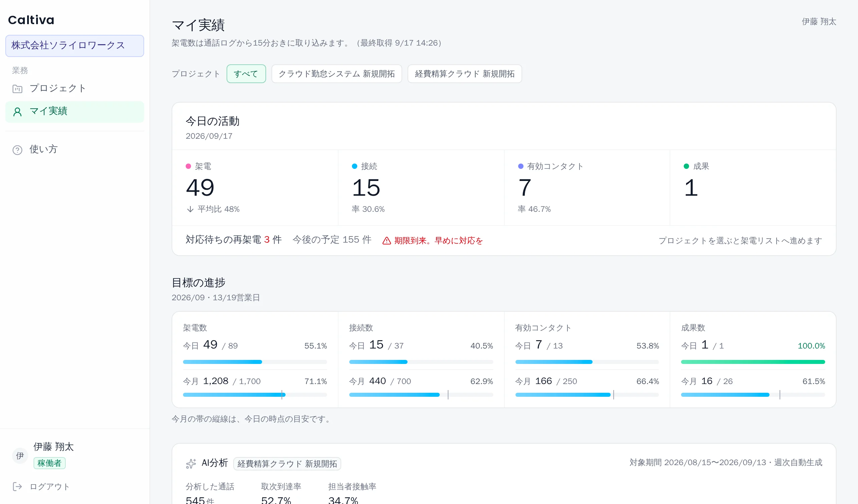Select the すべて project filter
Screen dimensions: 858x504
pos(246,74)
